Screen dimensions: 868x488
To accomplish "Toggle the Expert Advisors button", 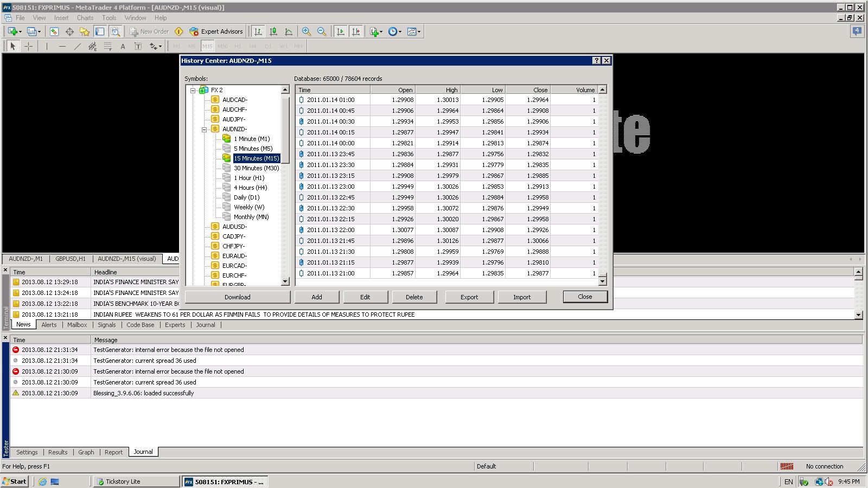I will (x=216, y=31).
